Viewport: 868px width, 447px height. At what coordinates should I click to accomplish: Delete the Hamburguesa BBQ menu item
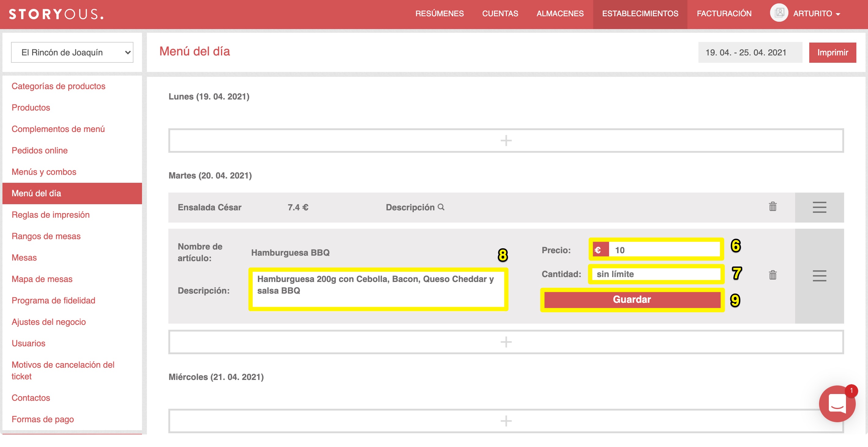coord(773,275)
